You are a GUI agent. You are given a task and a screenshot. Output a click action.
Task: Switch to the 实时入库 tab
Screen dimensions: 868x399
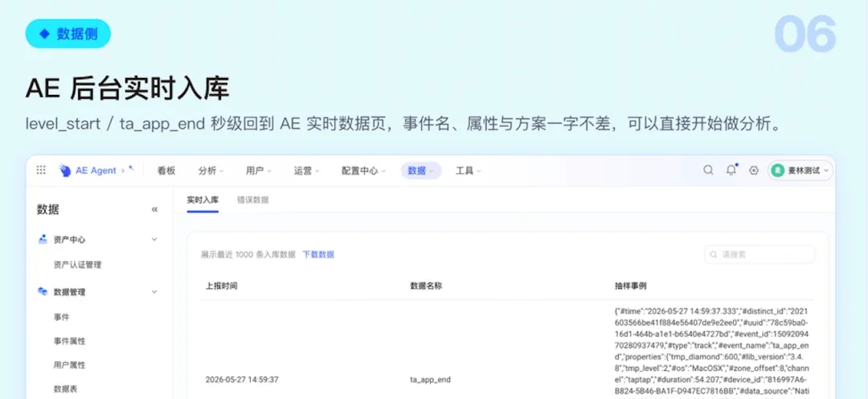pyautogui.click(x=203, y=199)
